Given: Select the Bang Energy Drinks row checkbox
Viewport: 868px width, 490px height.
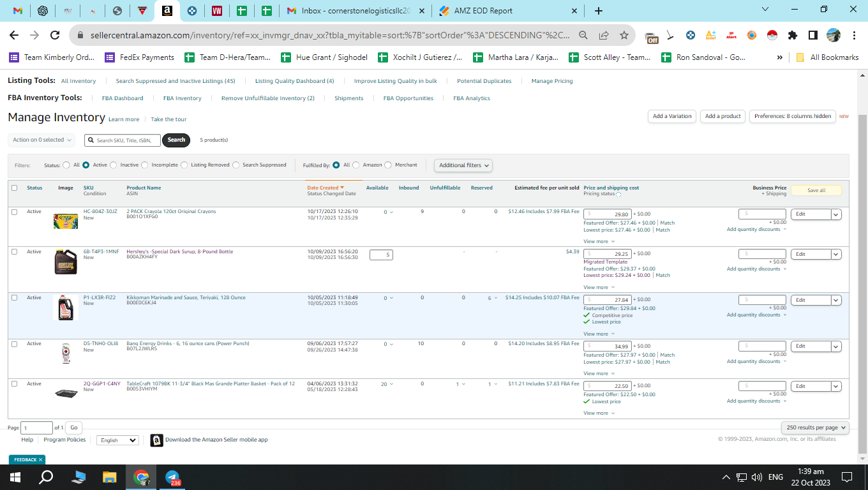Looking at the screenshot, I should point(14,344).
